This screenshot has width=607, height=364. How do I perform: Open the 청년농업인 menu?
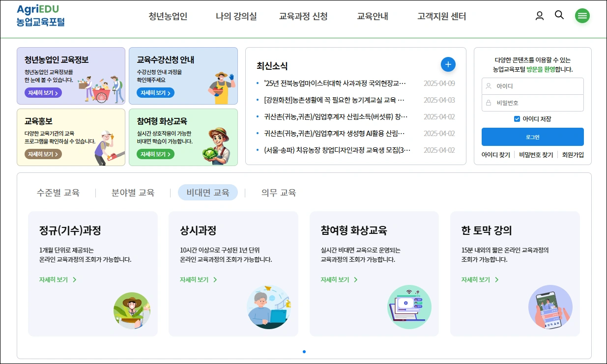[x=168, y=16]
